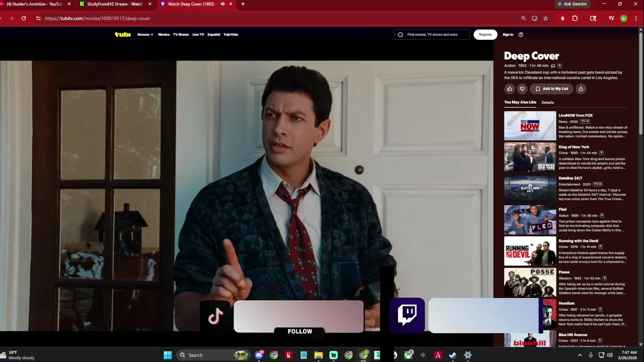Click the Register button
This screenshot has height=362, width=644.
point(486,35)
